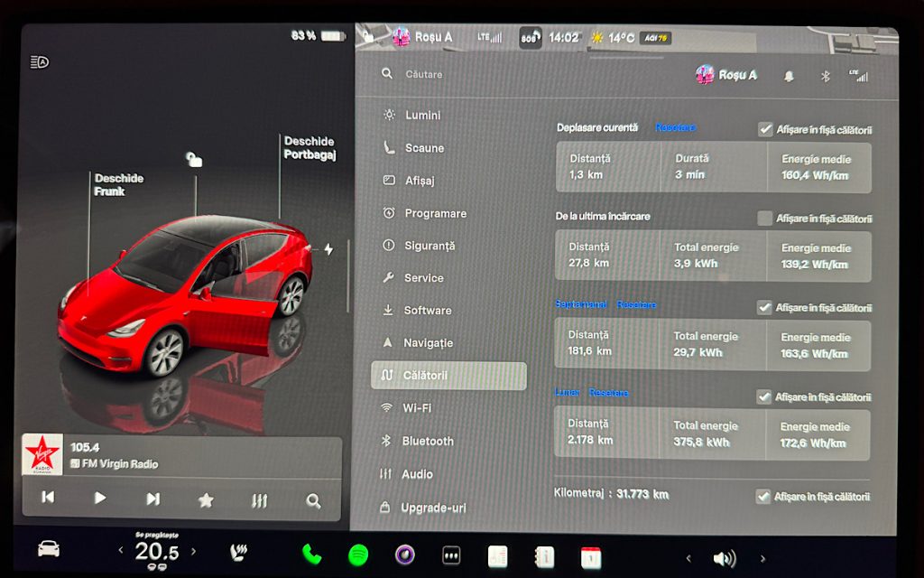The image size is (924, 578).
Task: Tap the charge port lightning icon
Action: point(328,249)
